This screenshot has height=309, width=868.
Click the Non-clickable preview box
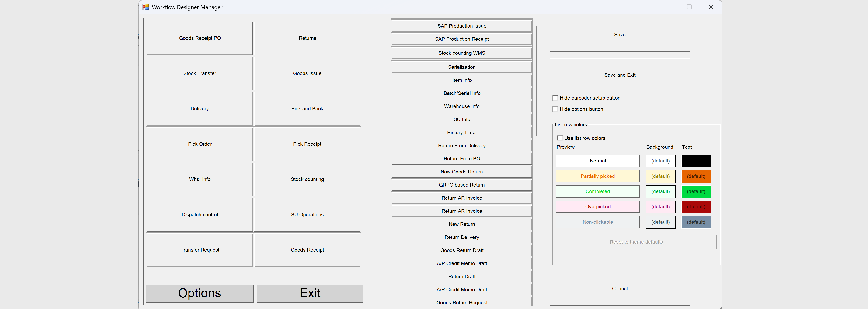598,222
